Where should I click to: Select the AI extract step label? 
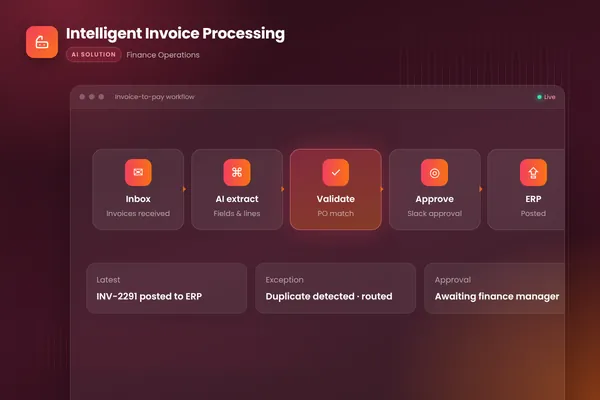(x=237, y=199)
